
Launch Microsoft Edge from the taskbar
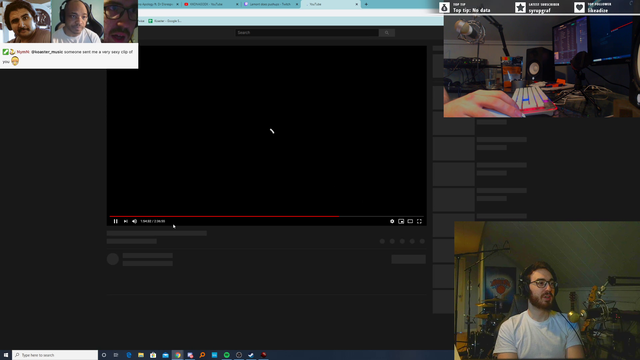[x=129, y=355]
